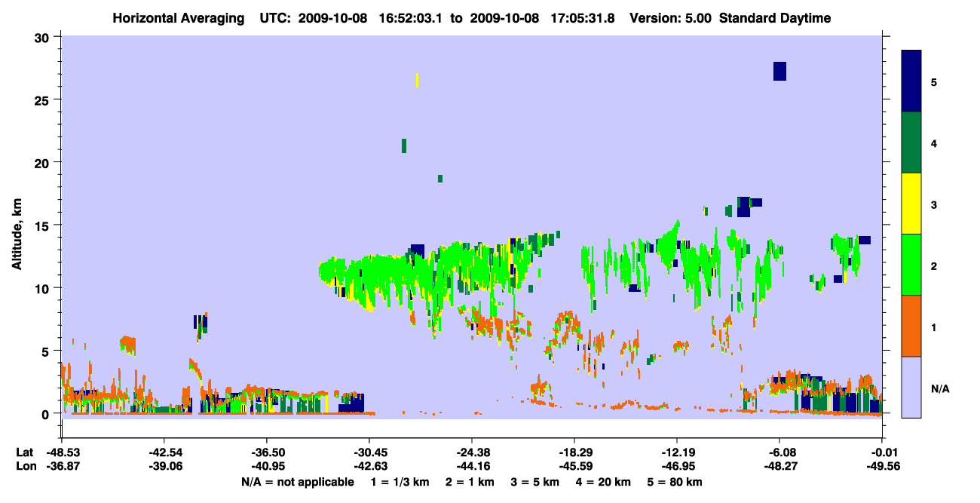Click the 'Standard Daytime' text
980x503 pixels.
point(775,18)
